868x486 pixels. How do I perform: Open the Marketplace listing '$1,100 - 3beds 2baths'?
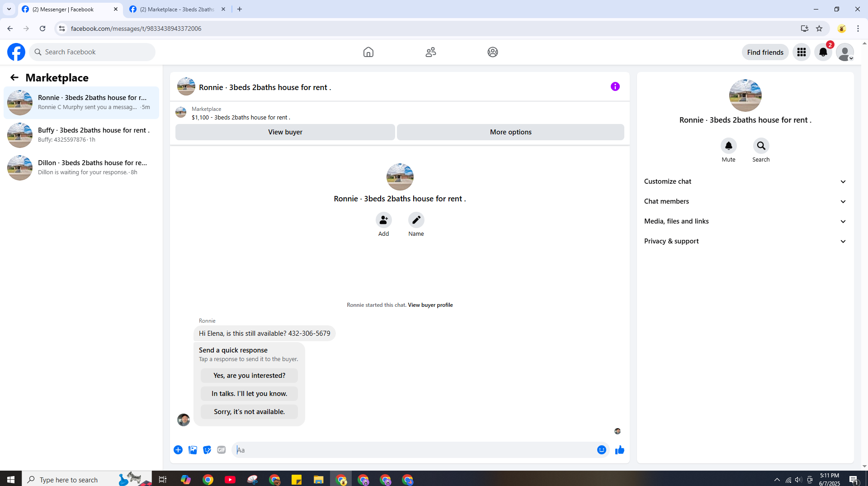[241, 117]
